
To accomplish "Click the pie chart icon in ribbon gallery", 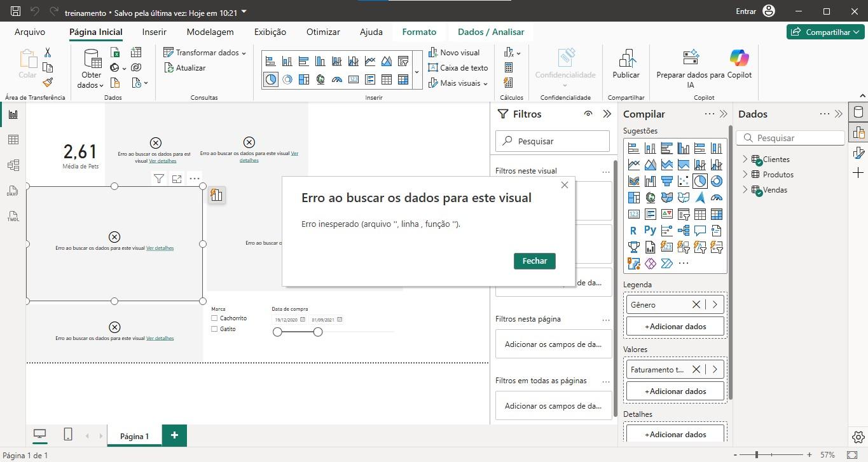I will click(271, 79).
